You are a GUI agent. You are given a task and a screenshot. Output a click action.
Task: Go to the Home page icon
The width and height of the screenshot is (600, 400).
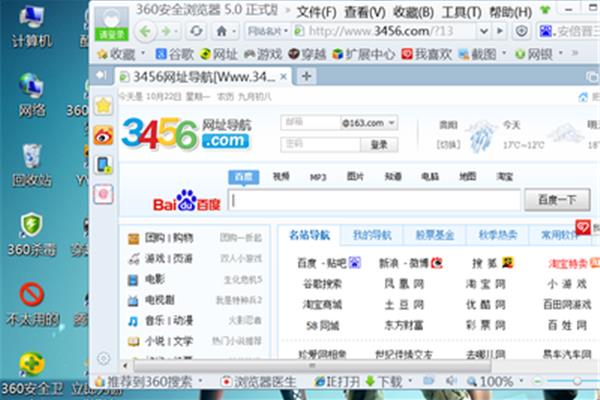[222, 31]
